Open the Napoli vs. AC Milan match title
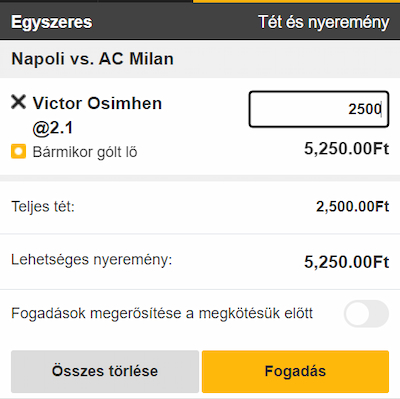This screenshot has height=399, width=400. click(x=92, y=59)
